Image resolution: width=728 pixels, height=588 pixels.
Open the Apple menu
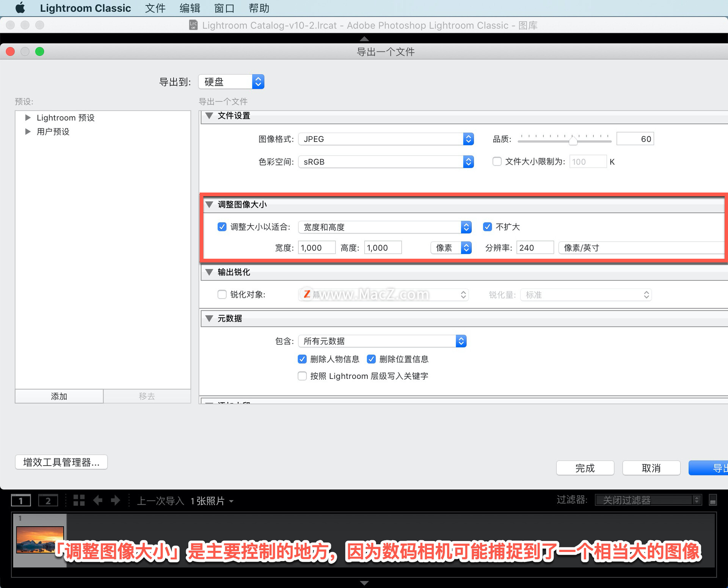(x=20, y=8)
